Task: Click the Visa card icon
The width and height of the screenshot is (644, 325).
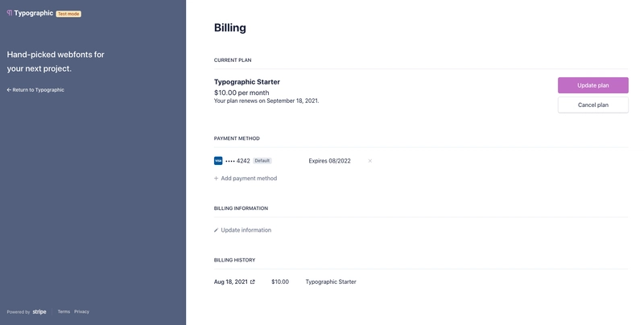Action: (218, 161)
